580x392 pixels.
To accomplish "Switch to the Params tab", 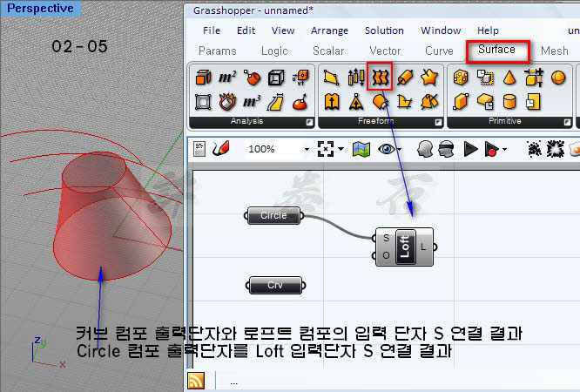I will coord(218,51).
